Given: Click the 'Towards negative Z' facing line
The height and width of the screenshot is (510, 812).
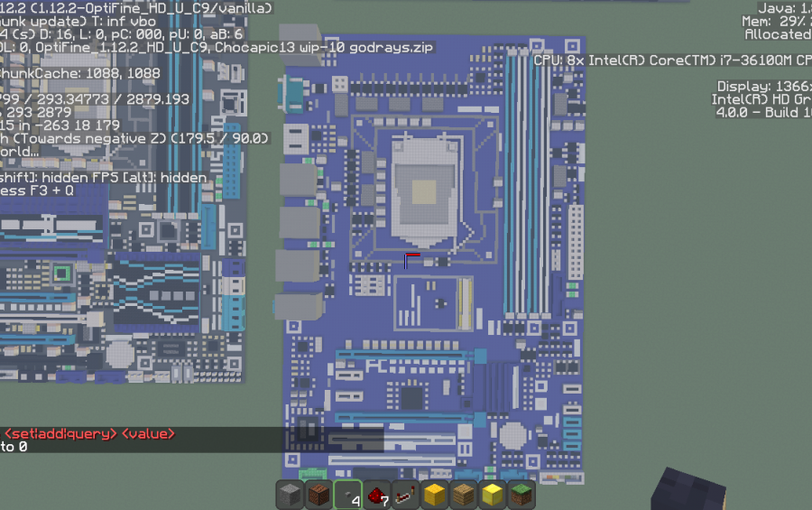Looking at the screenshot, I should [x=134, y=138].
